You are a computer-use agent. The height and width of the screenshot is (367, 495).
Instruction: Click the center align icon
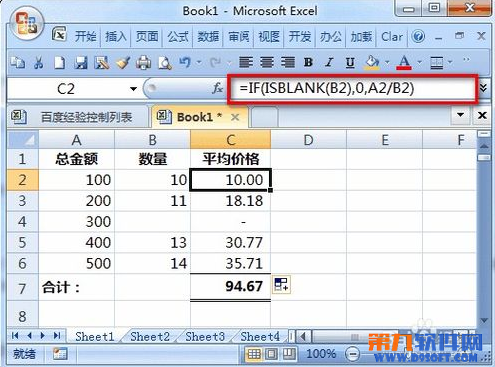point(267,62)
